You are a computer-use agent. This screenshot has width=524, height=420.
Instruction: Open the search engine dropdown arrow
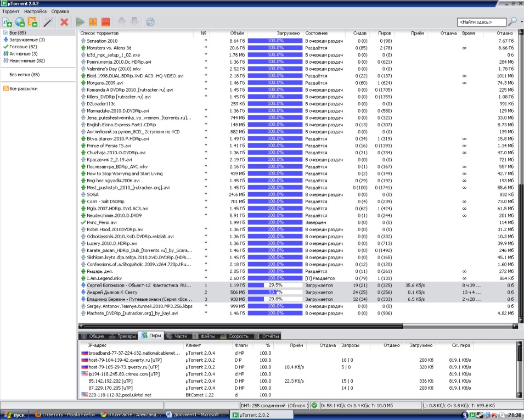pos(521,22)
